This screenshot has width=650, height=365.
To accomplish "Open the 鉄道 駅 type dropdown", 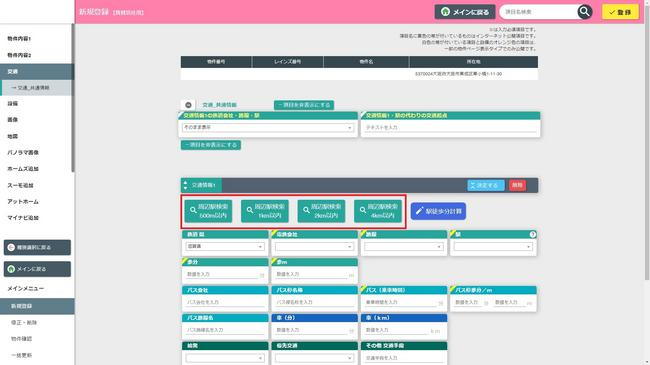I will (x=225, y=246).
